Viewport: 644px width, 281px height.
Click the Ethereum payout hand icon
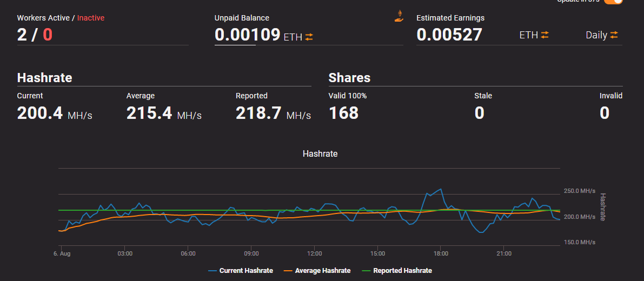click(x=399, y=16)
